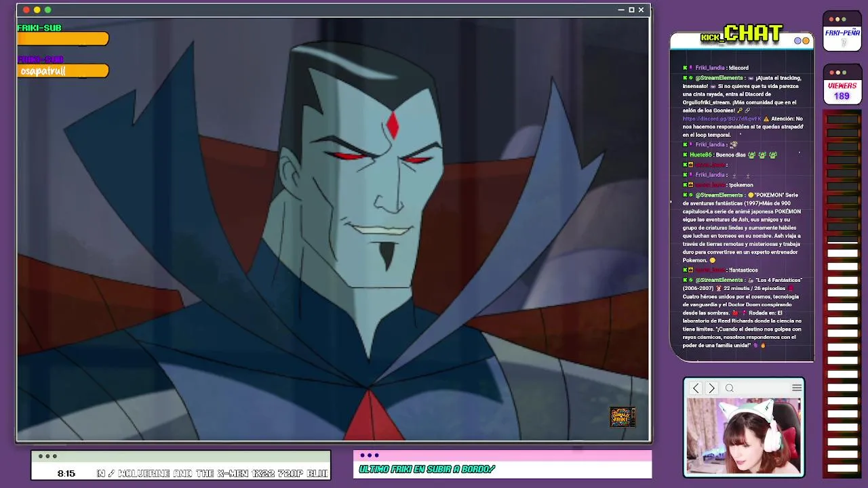Click @StreamElements 'Ajusta el tracking' message
The width and height of the screenshot is (868, 488).
[743, 106]
